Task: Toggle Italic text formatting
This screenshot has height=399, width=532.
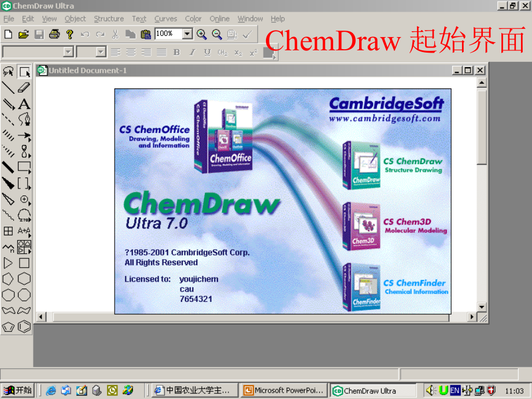Action: click(x=192, y=52)
